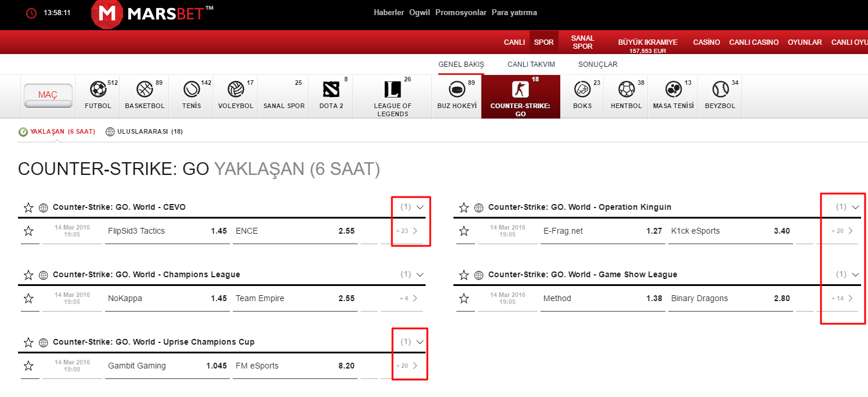
Task: Click the Marsbet logo
Action: click(x=153, y=14)
